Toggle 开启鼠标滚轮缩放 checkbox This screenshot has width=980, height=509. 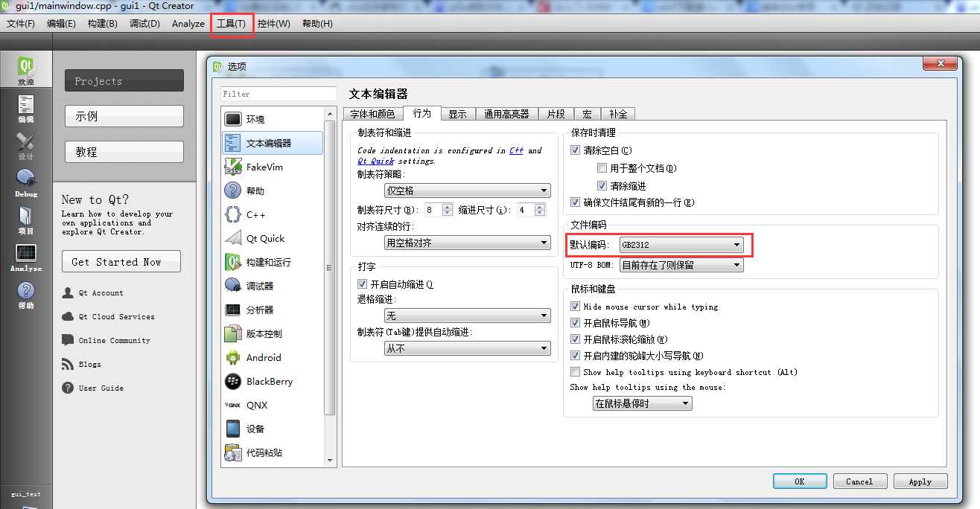point(575,339)
